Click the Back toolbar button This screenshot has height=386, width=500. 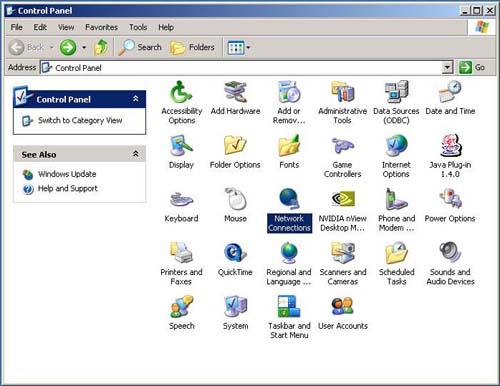click(x=27, y=47)
